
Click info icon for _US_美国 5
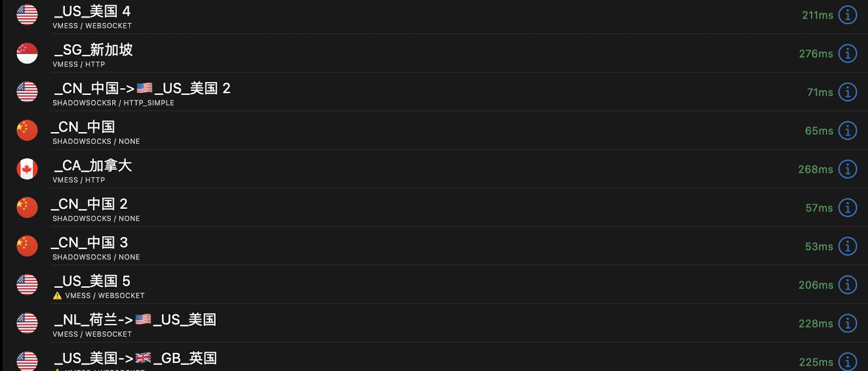pos(848,285)
